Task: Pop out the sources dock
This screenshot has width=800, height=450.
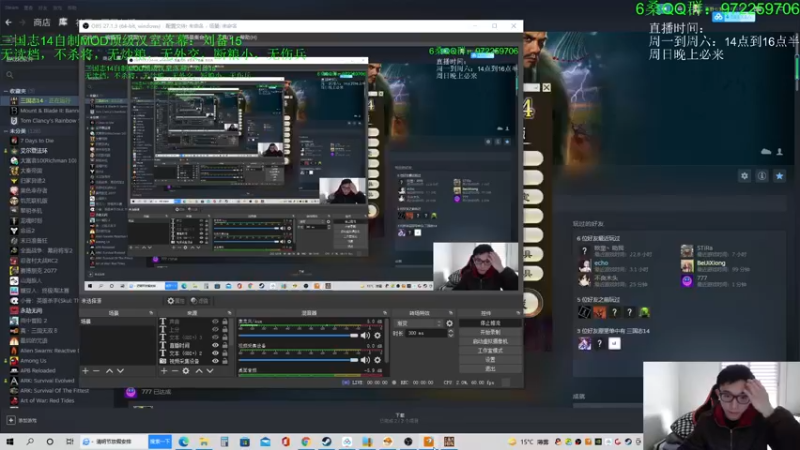Action: click(229, 313)
